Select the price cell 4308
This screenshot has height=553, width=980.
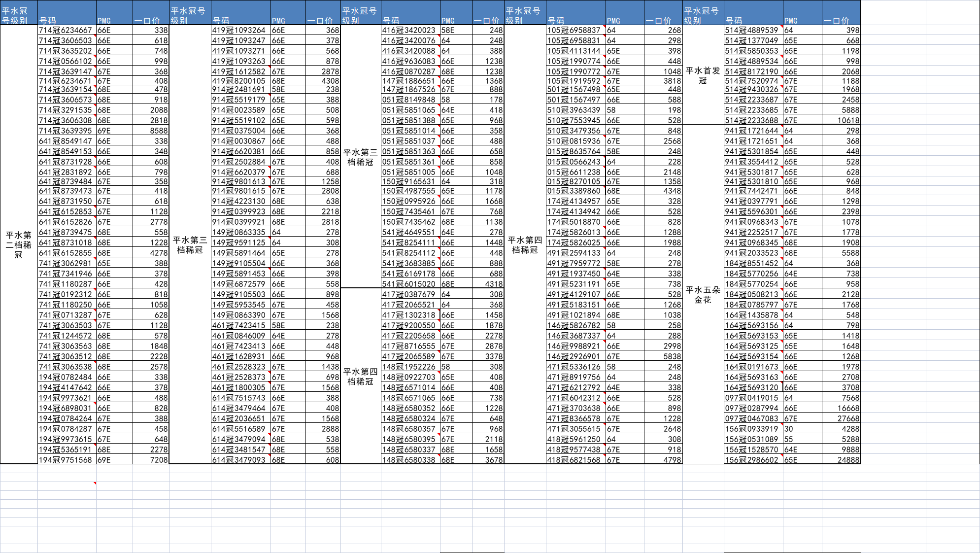[x=323, y=81]
